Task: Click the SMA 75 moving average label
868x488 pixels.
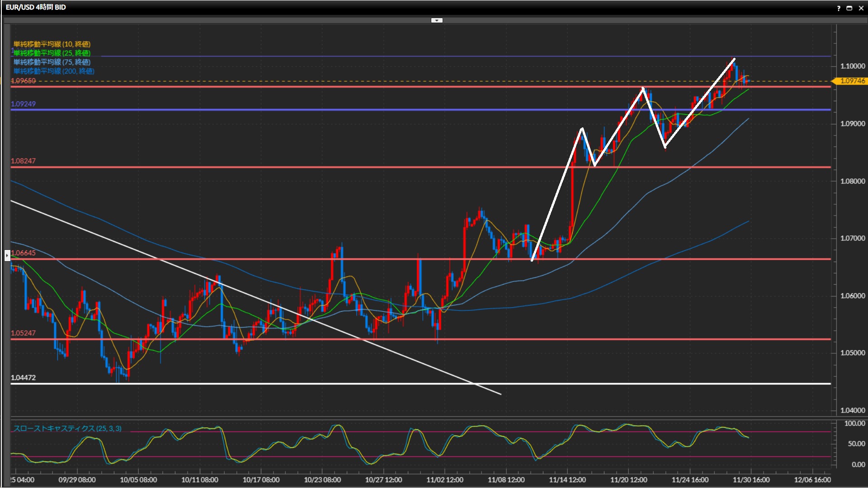Action: click(52, 62)
